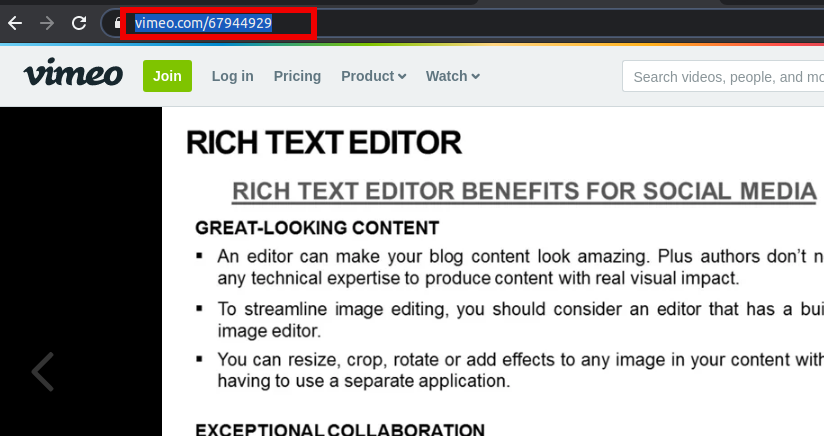Screen dimensions: 824x436
Task: Click the EXCEPTIONAL COLLABORATION subheading
Action: point(340,429)
